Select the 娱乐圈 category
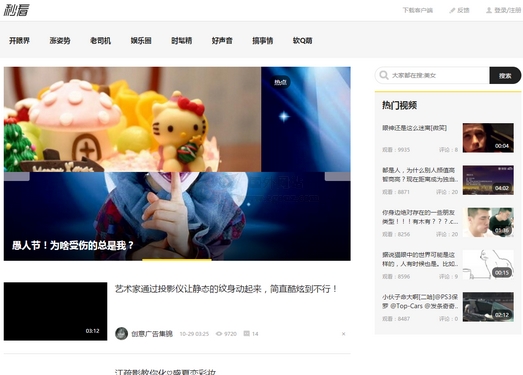Screen dimensions: 523x375 tap(141, 41)
